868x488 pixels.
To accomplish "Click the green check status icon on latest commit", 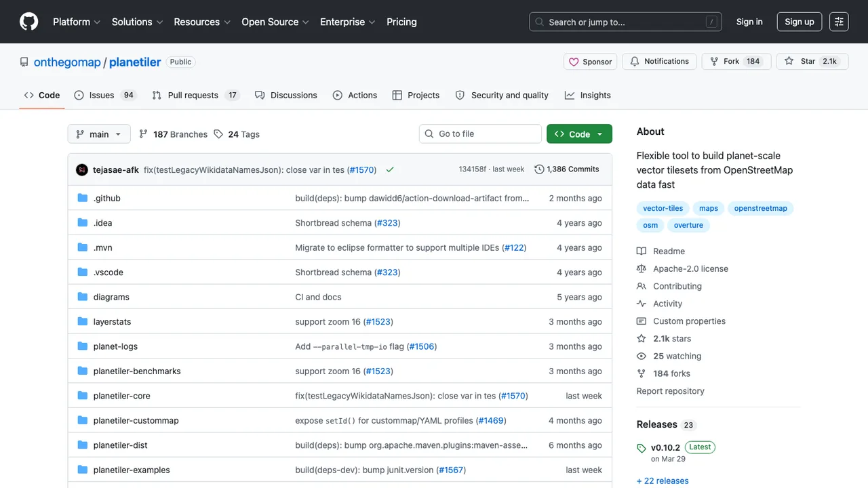I will (390, 169).
